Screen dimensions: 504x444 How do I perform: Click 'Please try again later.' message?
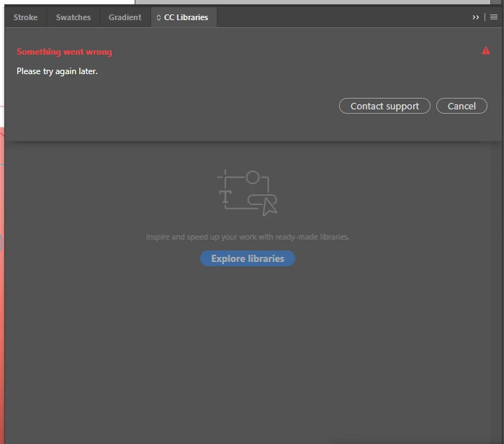57,71
